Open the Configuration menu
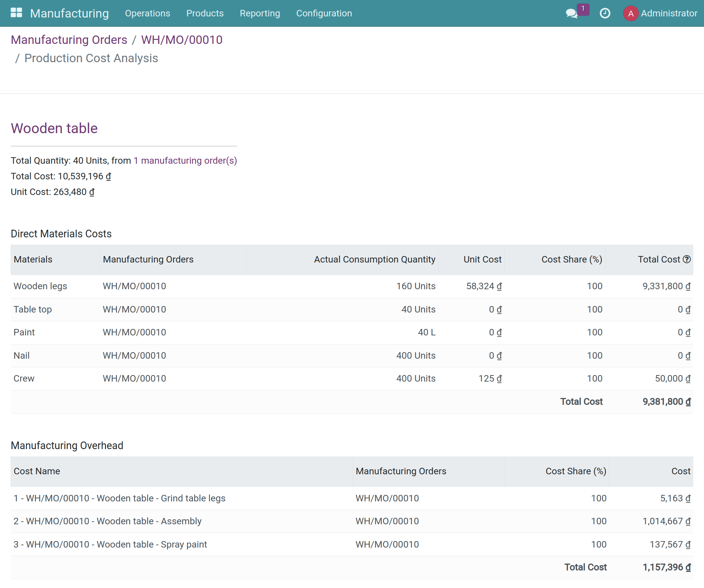 point(324,13)
